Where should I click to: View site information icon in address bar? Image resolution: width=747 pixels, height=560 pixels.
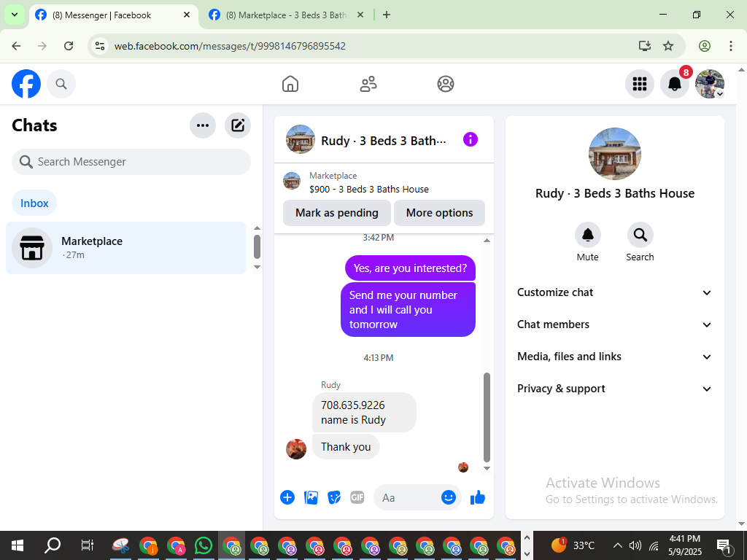99,46
